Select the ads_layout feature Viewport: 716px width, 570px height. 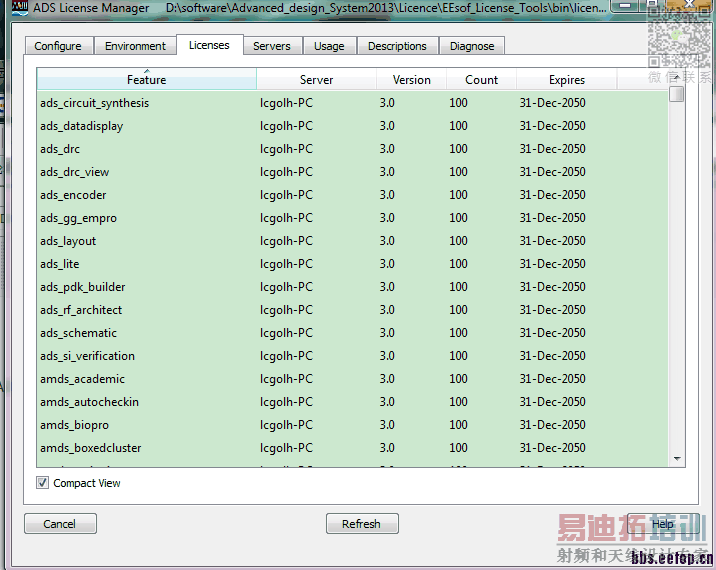coord(68,241)
